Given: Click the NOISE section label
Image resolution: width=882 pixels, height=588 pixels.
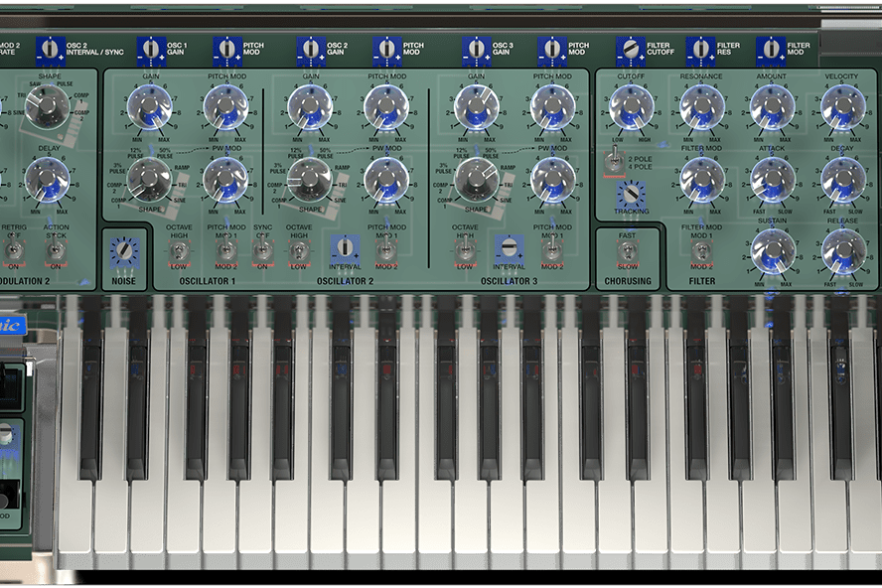Looking at the screenshot, I should (x=124, y=281).
